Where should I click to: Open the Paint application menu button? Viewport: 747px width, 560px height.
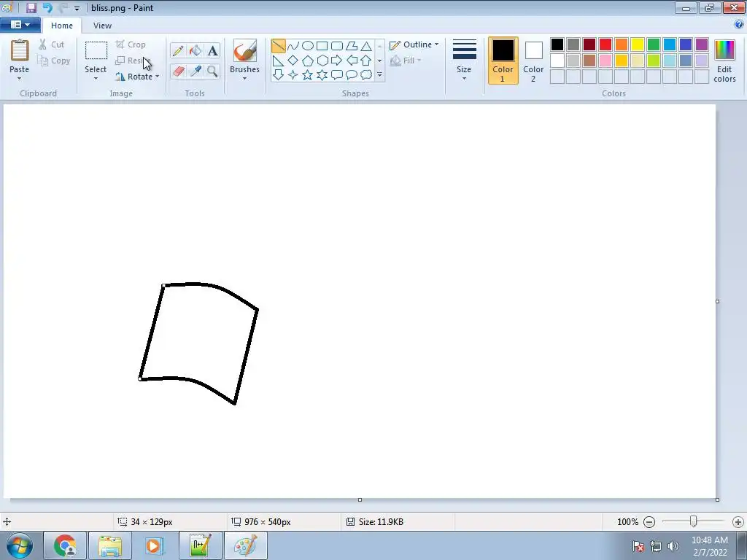point(20,25)
